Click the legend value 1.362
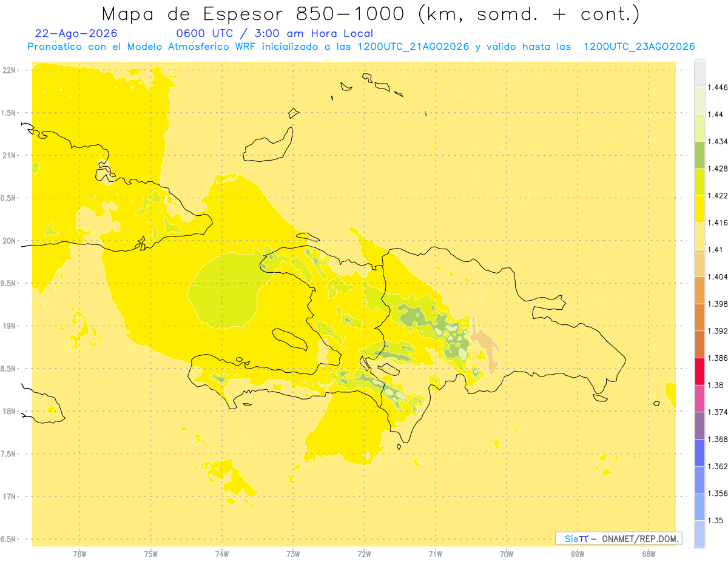This screenshot has height=562, width=728. [718, 466]
